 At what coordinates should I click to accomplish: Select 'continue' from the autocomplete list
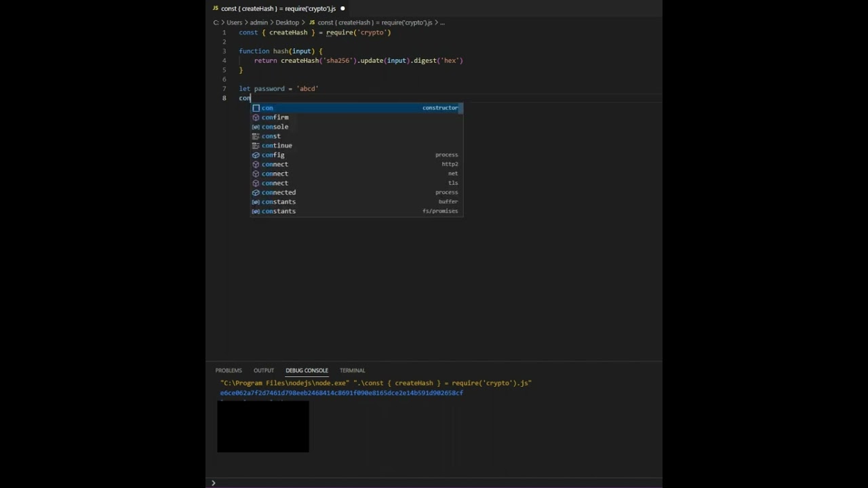point(277,146)
